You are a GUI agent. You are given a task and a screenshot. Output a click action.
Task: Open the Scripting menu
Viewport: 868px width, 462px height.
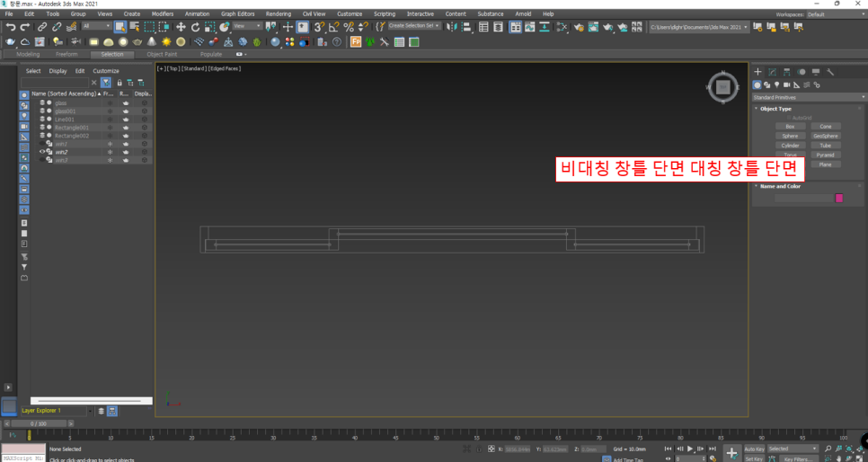pyautogui.click(x=385, y=13)
